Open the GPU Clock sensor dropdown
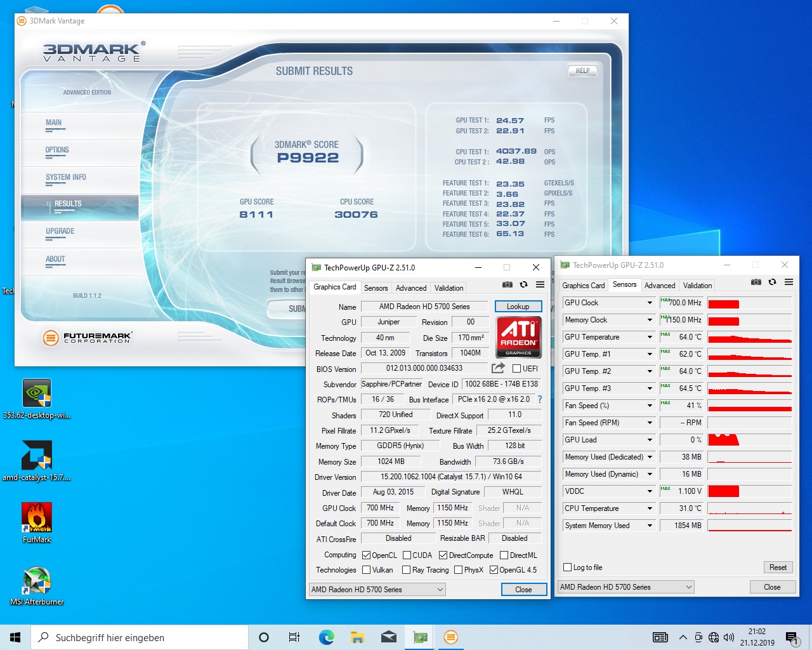Viewport: 812px width, 650px height. point(650,303)
